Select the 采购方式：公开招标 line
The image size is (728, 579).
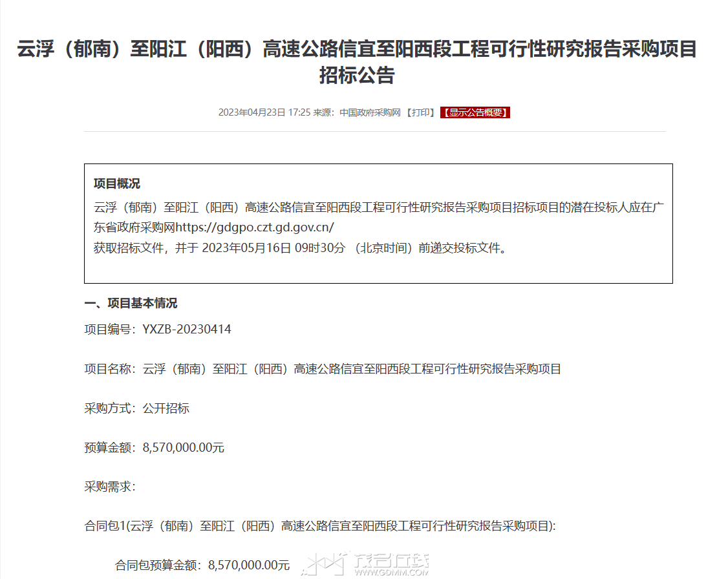[x=137, y=408]
